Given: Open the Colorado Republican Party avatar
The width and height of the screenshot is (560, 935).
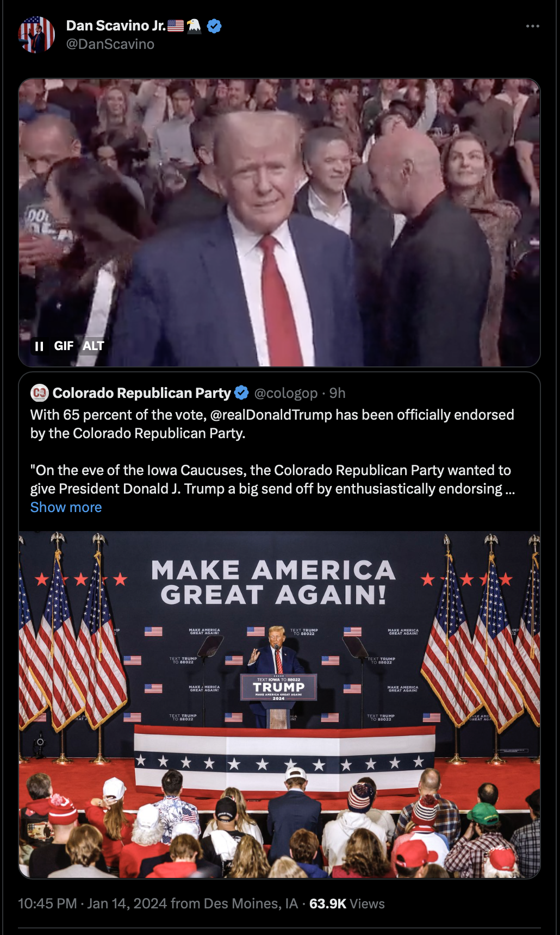Looking at the screenshot, I should [40, 392].
